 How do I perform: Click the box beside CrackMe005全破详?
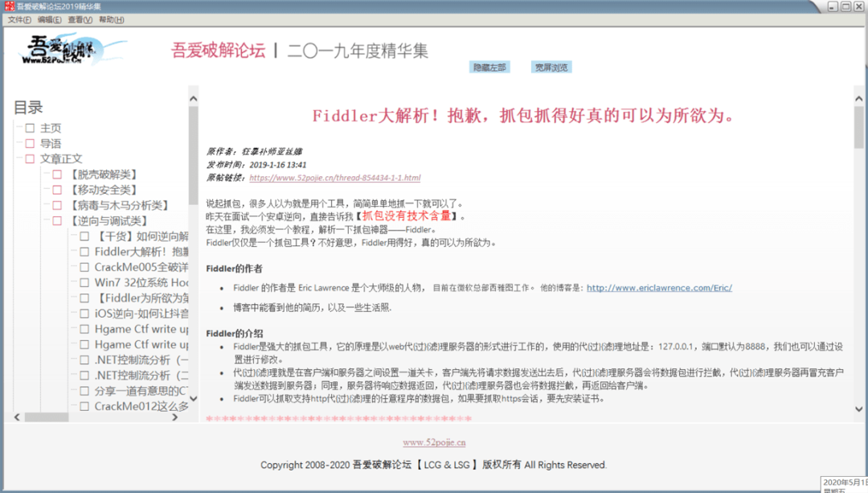(x=84, y=268)
